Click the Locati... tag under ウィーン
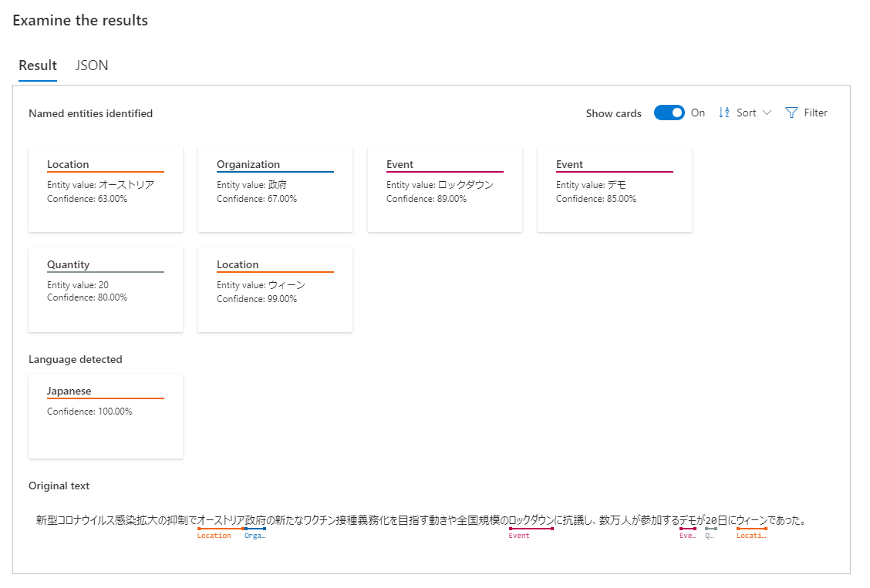 (751, 536)
